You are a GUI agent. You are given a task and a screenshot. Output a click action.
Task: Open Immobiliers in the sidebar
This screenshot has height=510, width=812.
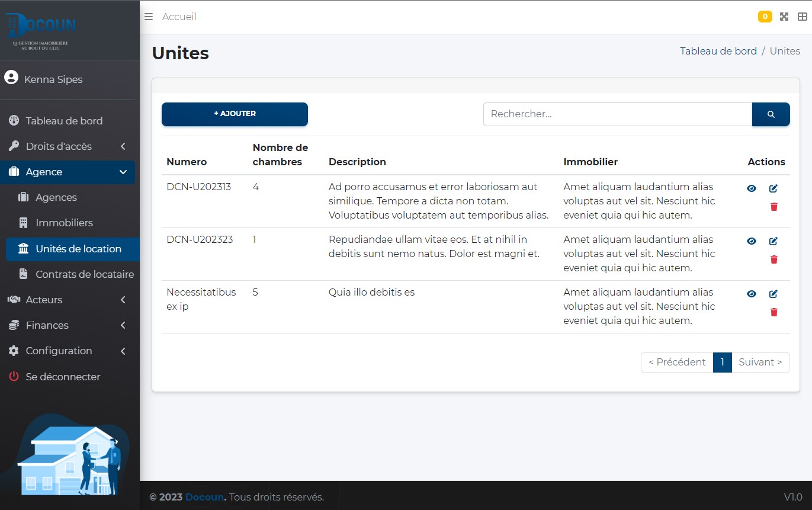pyautogui.click(x=64, y=223)
